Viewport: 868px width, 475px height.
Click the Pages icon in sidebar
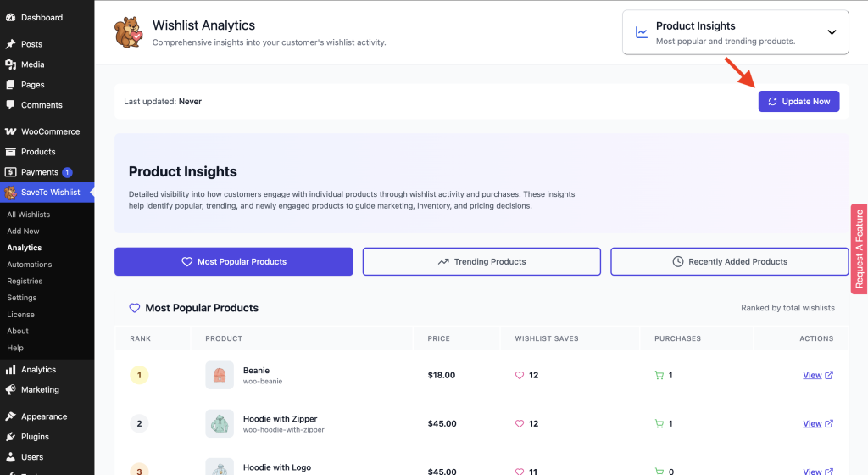pyautogui.click(x=10, y=85)
